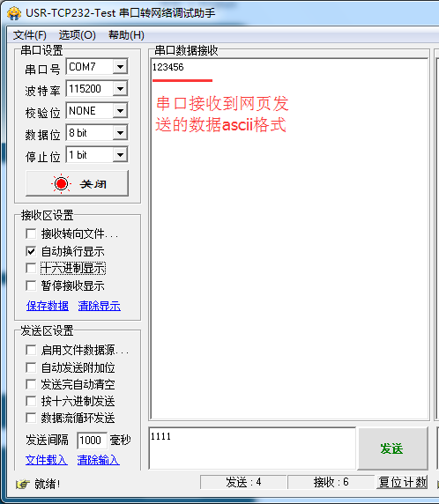Click the red port status indicator light

coord(61,183)
